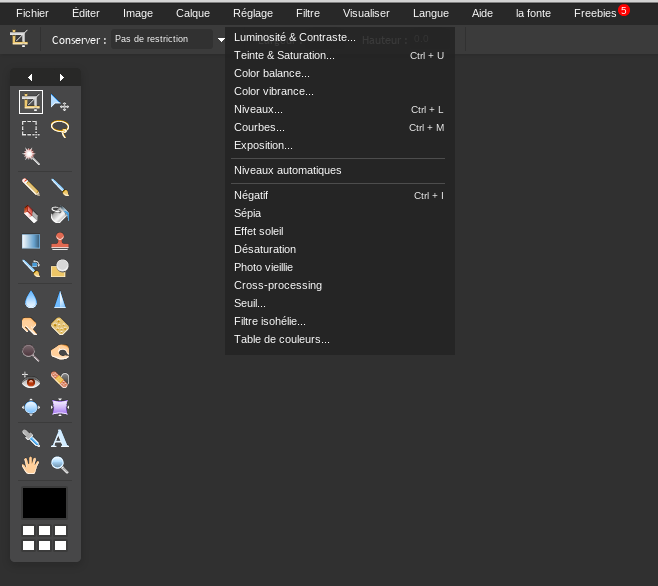Choose Seuil... entry
This screenshot has height=586, width=658.
point(339,304)
